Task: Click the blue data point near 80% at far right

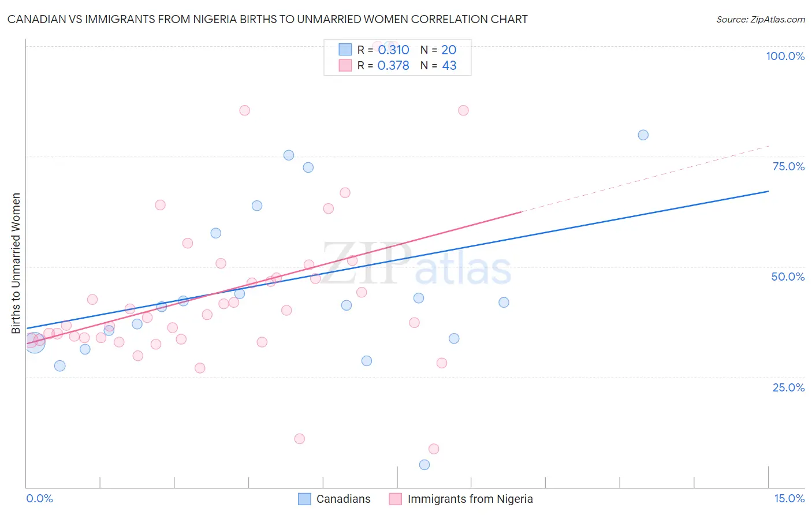Action: click(x=643, y=135)
